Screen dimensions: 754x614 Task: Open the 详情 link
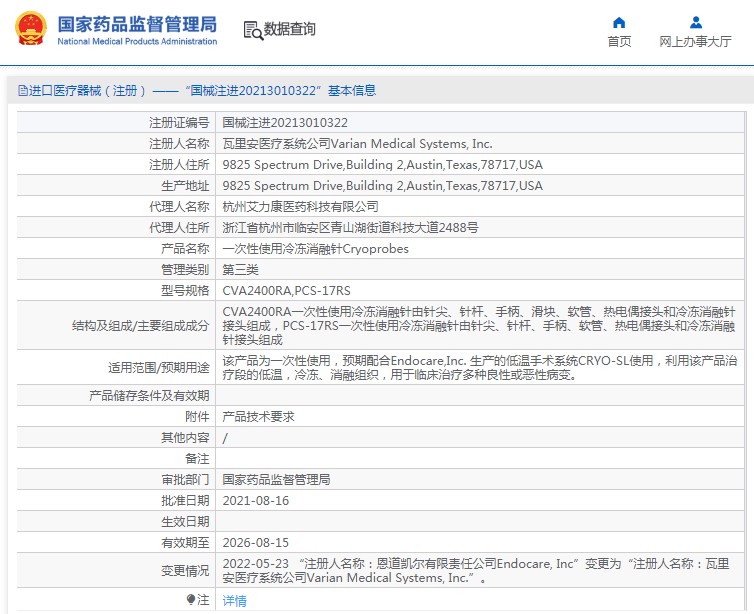(235, 600)
